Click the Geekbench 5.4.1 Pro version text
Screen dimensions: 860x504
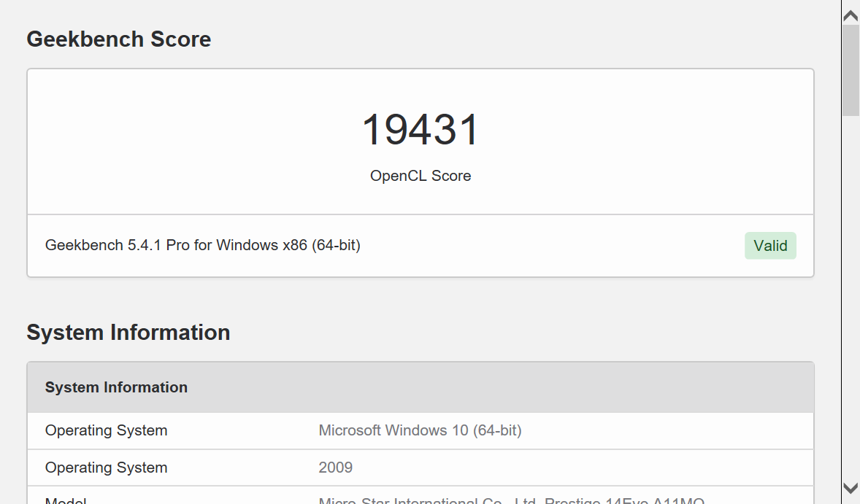203,246
